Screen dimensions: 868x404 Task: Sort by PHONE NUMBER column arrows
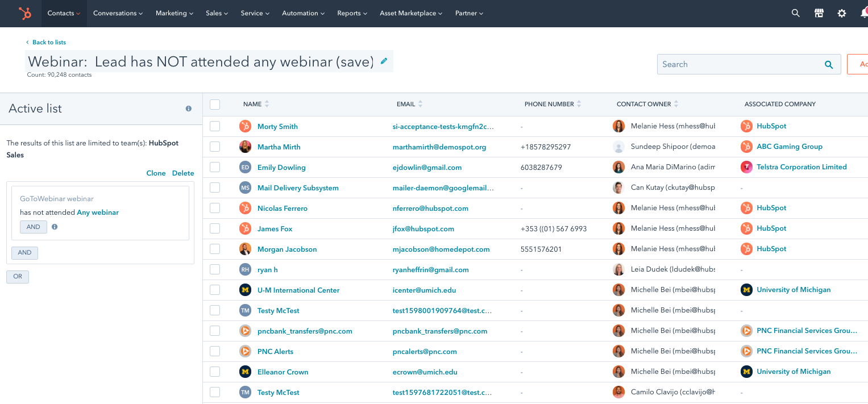(x=579, y=104)
